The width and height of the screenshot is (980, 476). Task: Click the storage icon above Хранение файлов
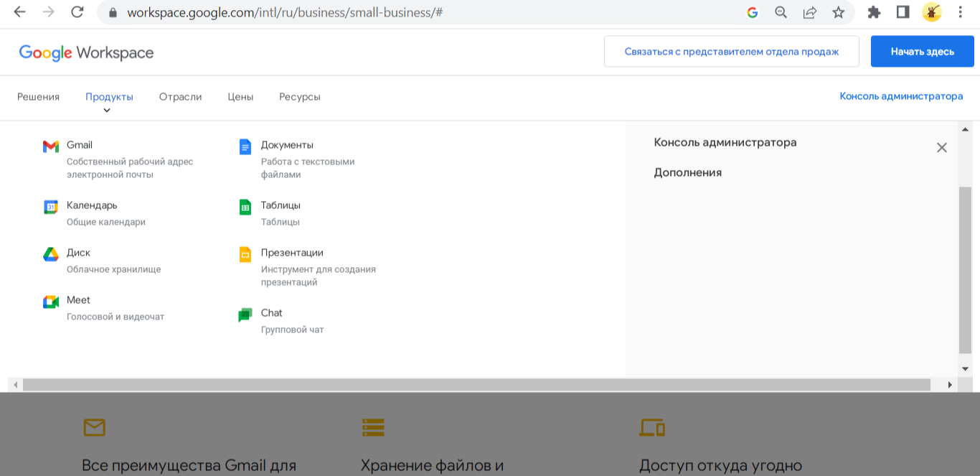pos(373,428)
